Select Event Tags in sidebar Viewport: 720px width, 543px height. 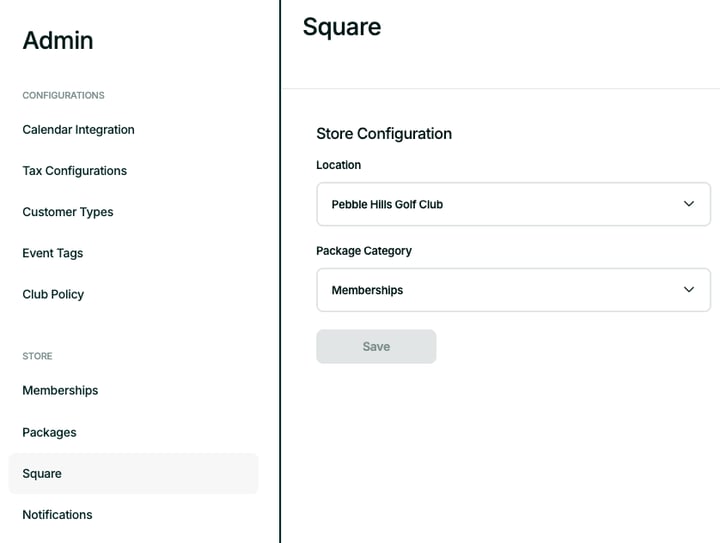pyautogui.click(x=53, y=253)
